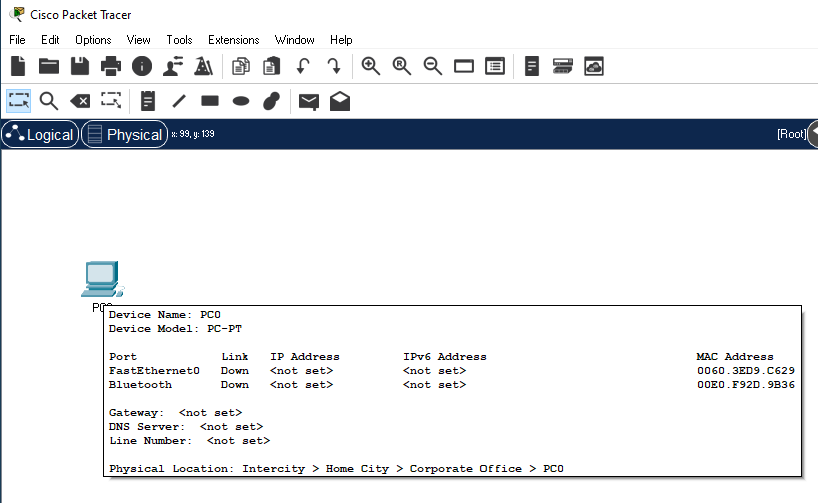Activate the Select tool
818x503 pixels.
coord(19,101)
